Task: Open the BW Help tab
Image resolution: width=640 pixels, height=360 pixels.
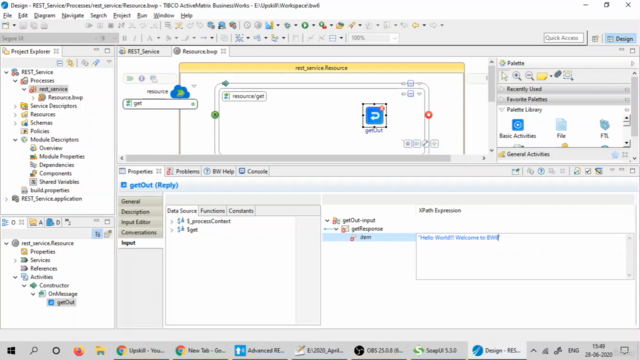Action: 219,171
